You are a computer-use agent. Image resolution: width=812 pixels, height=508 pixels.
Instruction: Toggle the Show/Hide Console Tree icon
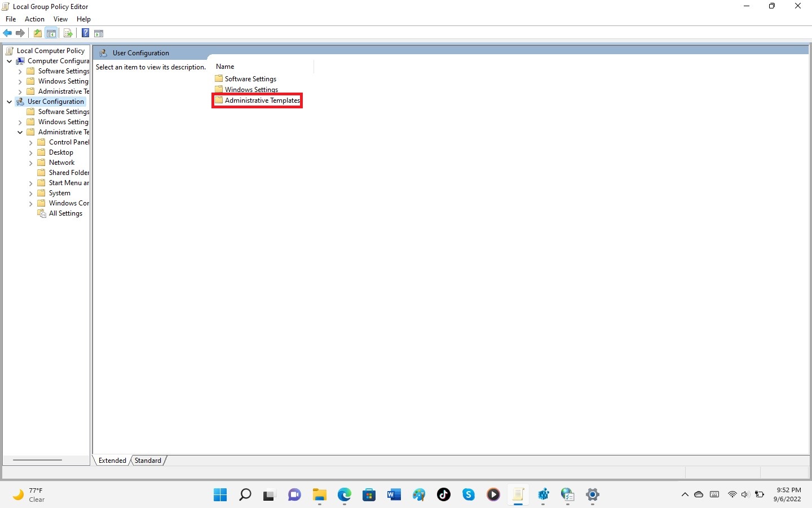click(51, 33)
